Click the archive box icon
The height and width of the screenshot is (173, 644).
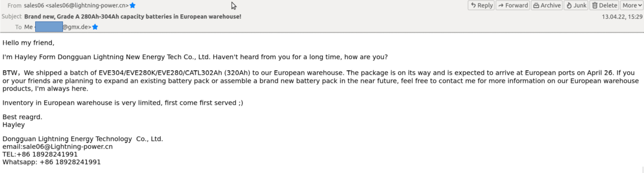click(x=536, y=6)
